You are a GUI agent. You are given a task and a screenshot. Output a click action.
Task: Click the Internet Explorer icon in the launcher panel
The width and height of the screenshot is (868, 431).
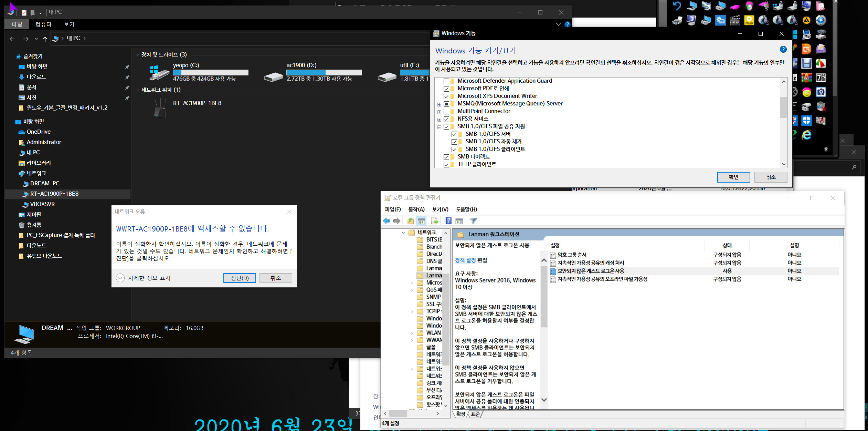[x=806, y=135]
